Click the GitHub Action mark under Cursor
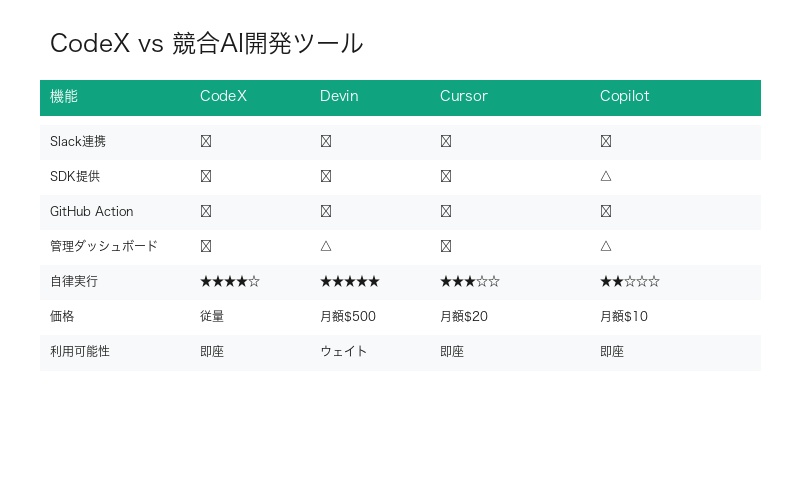 pyautogui.click(x=446, y=211)
